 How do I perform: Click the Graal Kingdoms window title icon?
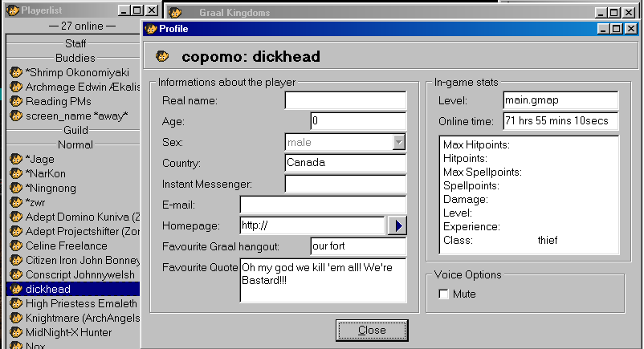(175, 13)
